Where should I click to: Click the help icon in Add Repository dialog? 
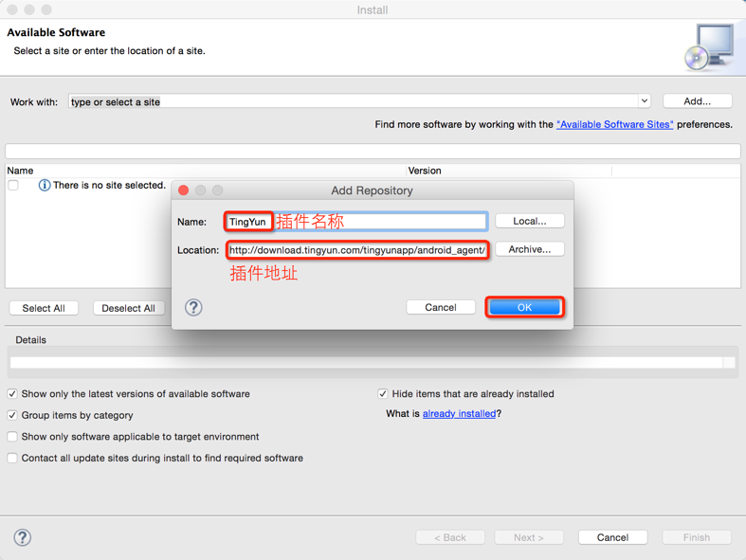tap(193, 307)
